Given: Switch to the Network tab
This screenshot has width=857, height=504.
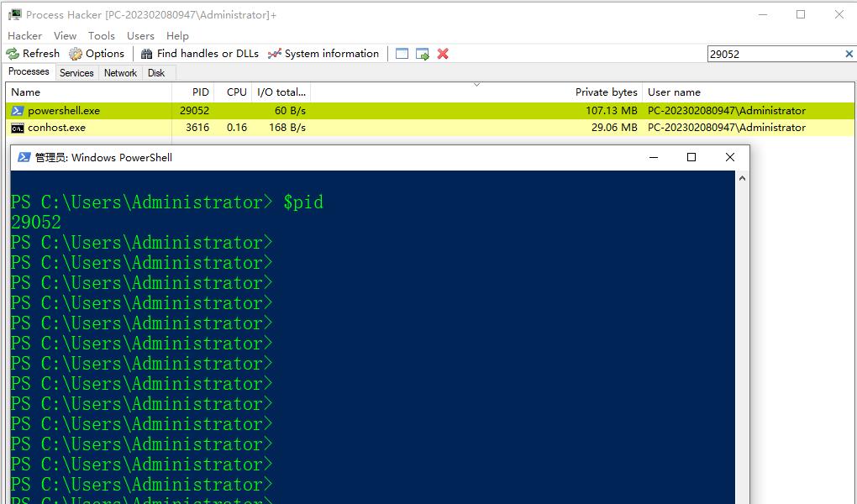Looking at the screenshot, I should (x=120, y=73).
